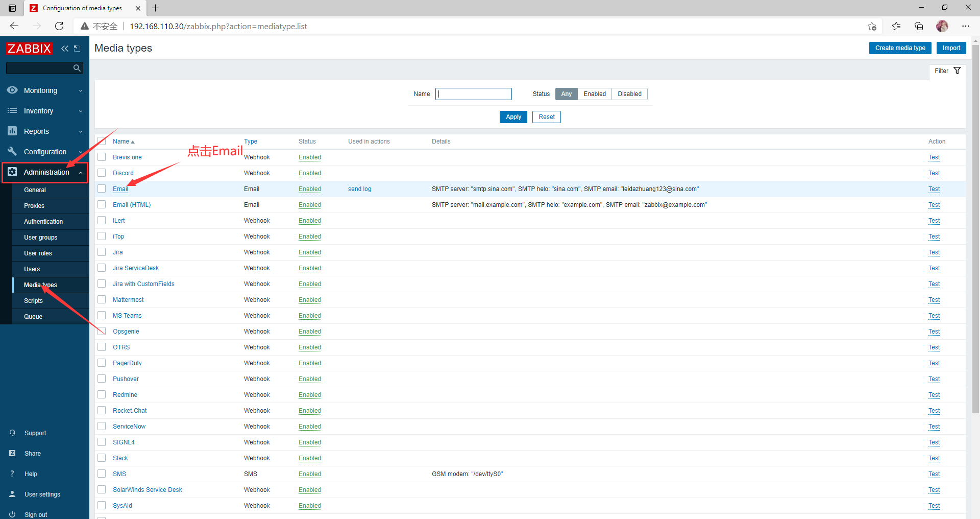Click the sidebar search magnifier icon
The image size is (980, 519).
(x=77, y=68)
